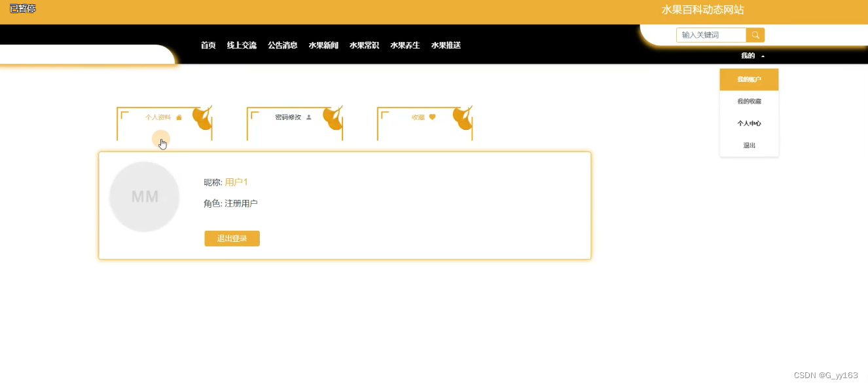Click the person icon beside 密码修改
The image size is (868, 386).
[x=309, y=117]
